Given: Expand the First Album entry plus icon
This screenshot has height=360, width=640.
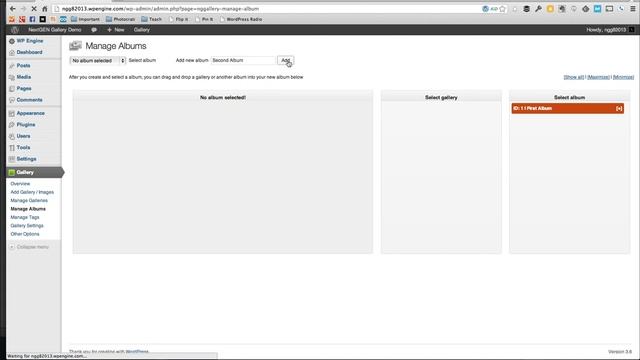Looking at the screenshot, I should [619, 109].
